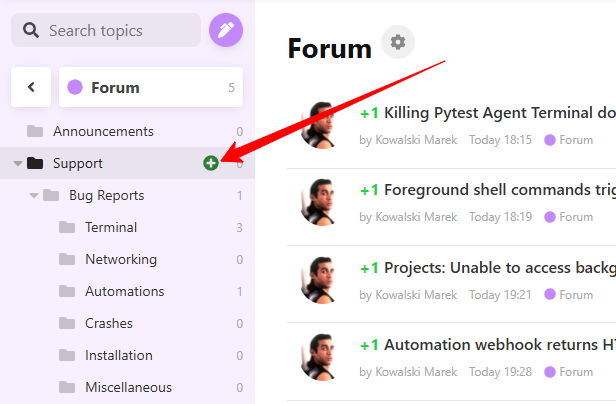Click the Terminal folder icon
This screenshot has width=616, height=404.
coord(67,227)
